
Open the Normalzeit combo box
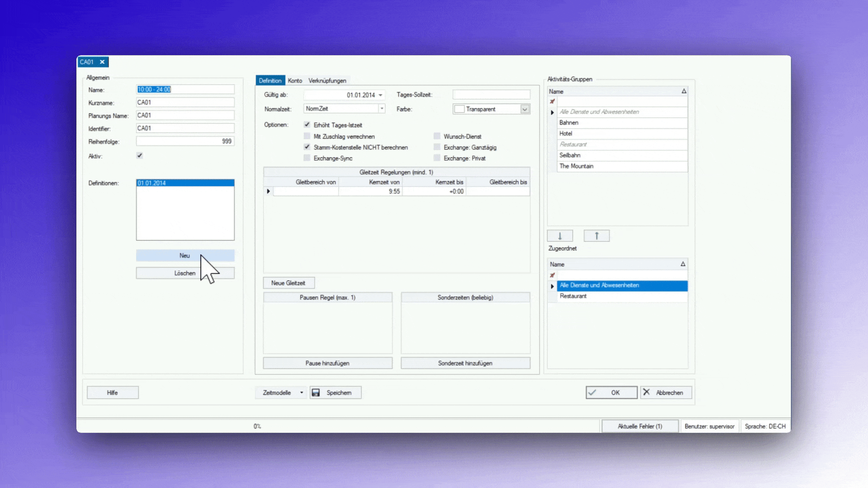click(x=382, y=108)
